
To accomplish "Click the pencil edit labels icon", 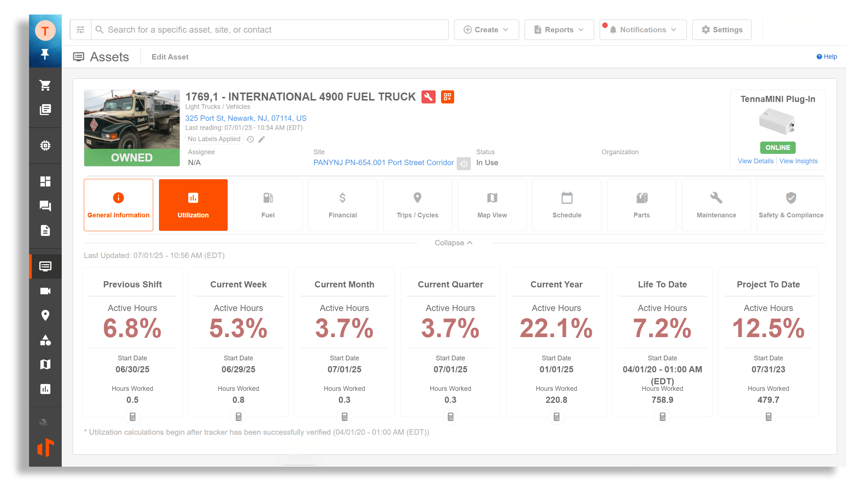I will 261,139.
